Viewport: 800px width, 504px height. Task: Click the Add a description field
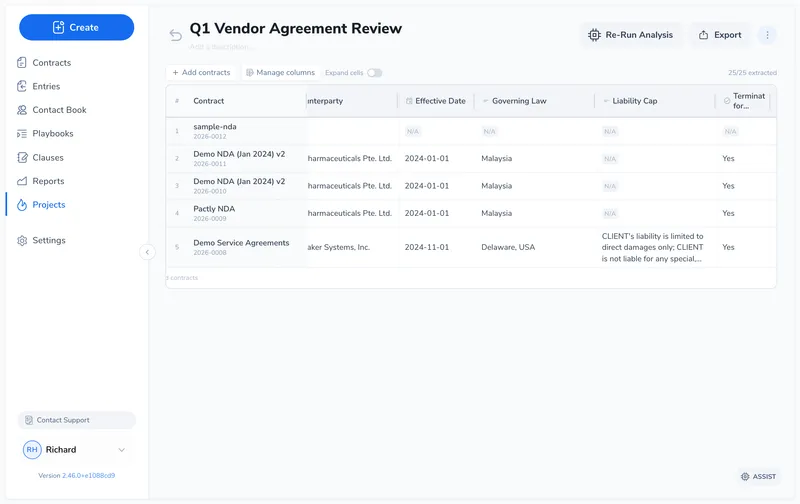tap(220, 47)
